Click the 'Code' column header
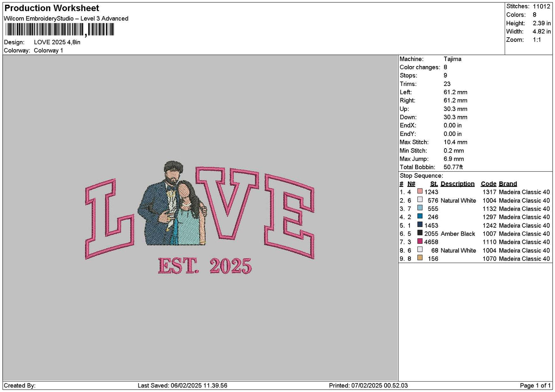555x392 pixels. (489, 184)
